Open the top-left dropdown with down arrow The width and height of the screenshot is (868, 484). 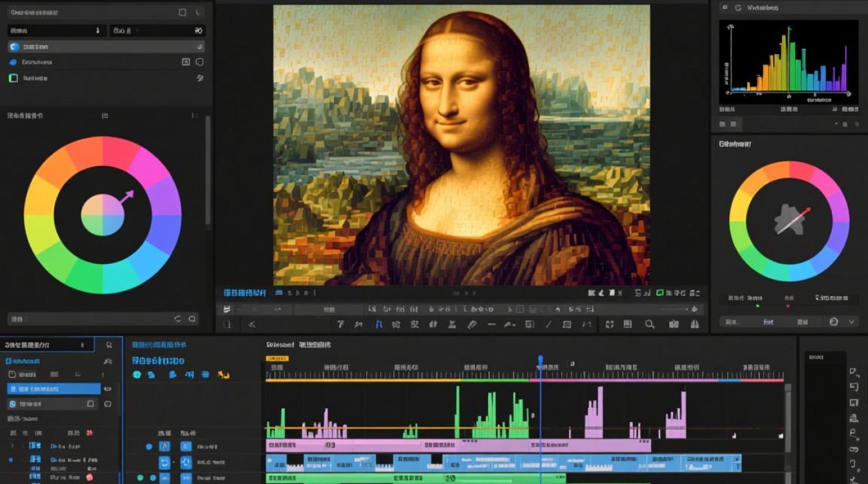click(x=98, y=30)
